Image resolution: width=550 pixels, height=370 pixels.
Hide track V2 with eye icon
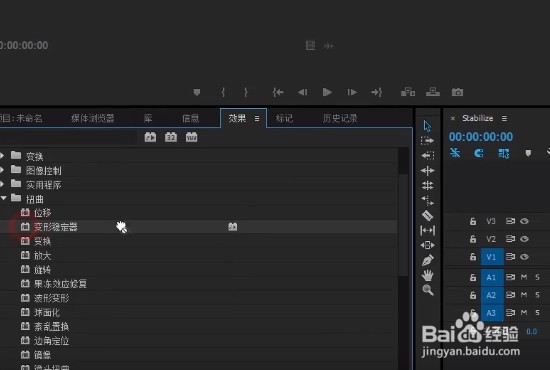[524, 239]
